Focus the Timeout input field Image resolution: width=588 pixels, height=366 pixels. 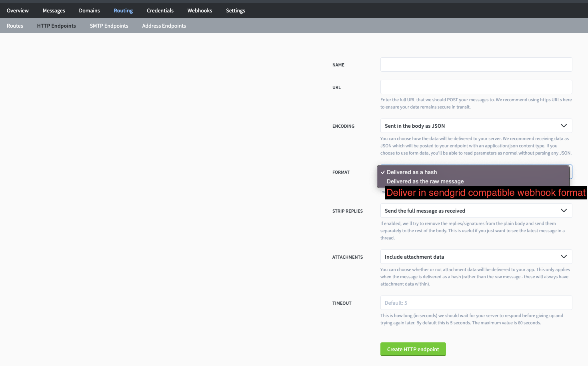(x=476, y=303)
